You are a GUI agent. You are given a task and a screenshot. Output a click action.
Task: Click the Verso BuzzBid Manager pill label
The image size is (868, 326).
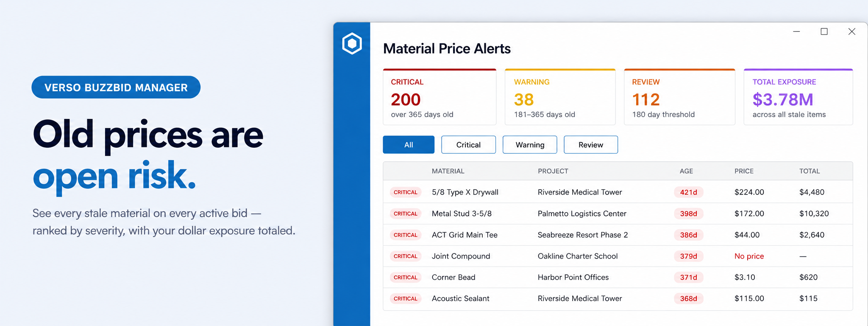point(116,87)
